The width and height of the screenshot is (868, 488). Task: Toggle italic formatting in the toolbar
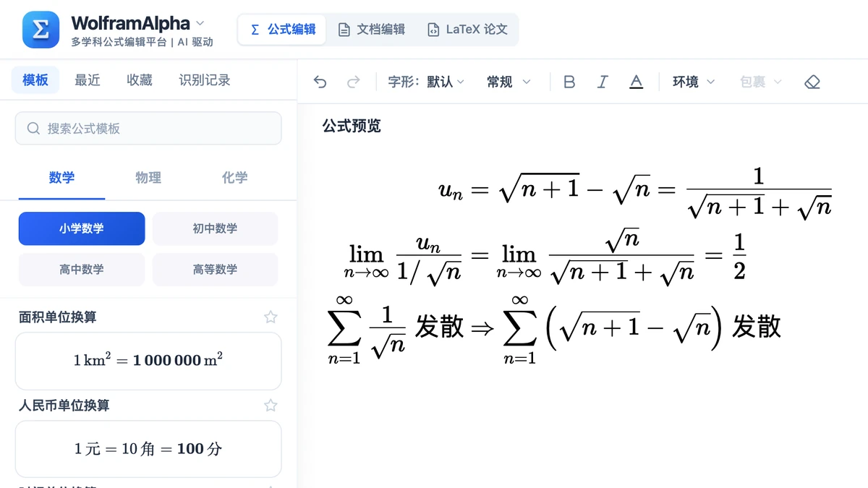[603, 82]
